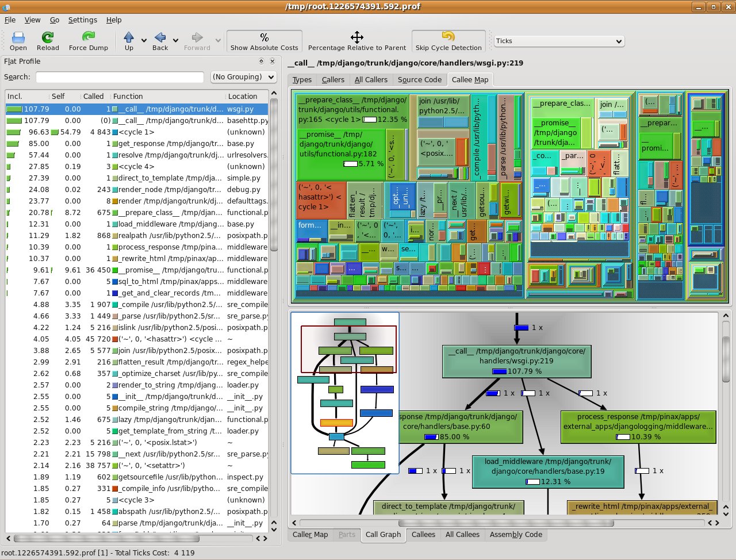
Task: Click the Back arrow icon
Action: [160, 41]
